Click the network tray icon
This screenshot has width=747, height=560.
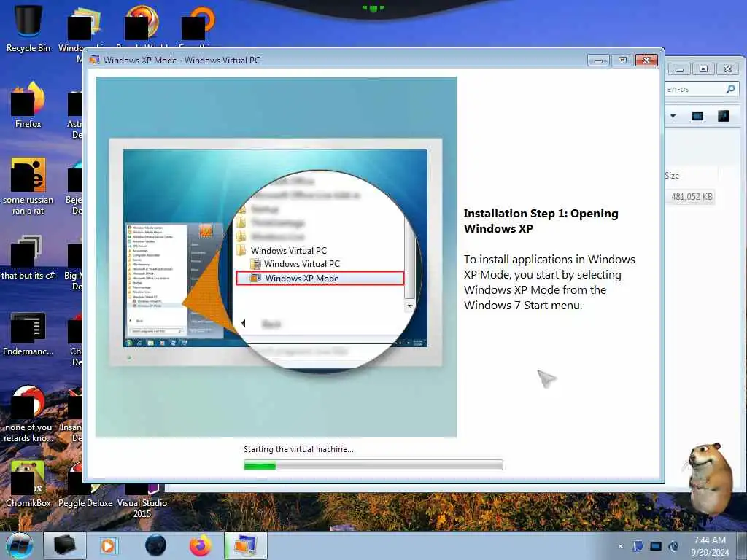click(x=656, y=546)
